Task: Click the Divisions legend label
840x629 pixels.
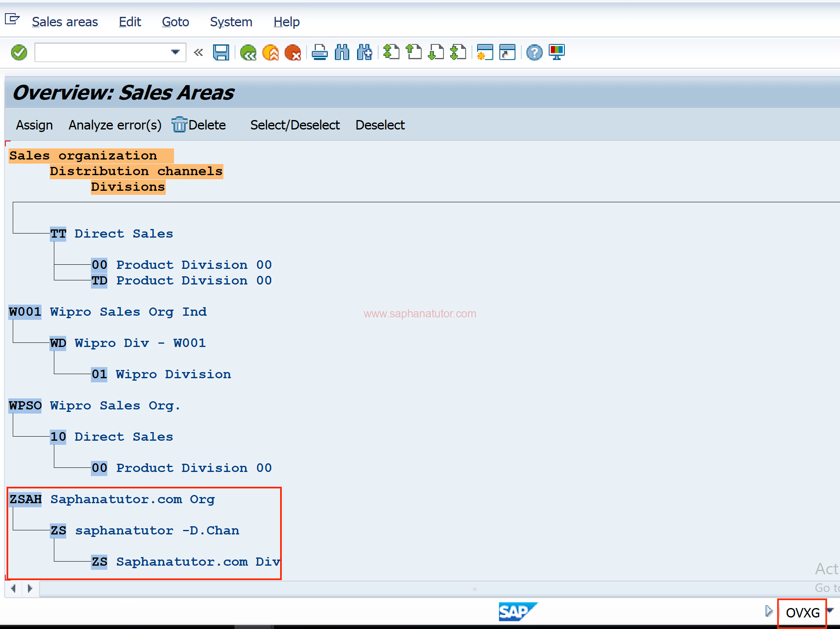Action: click(x=128, y=187)
